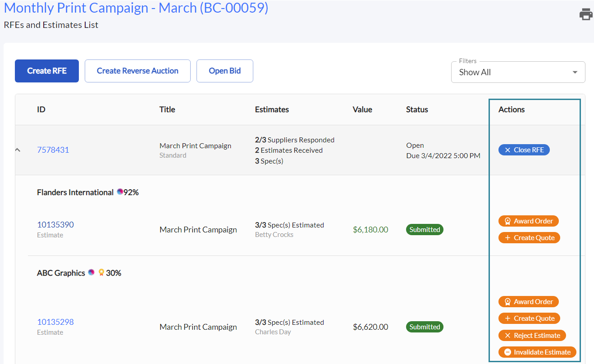Image resolution: width=594 pixels, height=364 pixels.
Task: Click the Standard type label under RFE title
Action: coord(173,155)
